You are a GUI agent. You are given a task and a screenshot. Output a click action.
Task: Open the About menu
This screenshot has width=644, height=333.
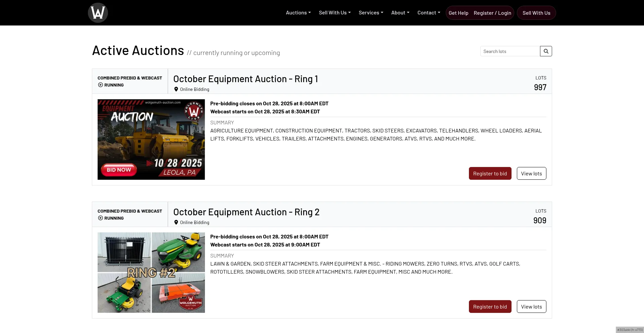click(400, 13)
